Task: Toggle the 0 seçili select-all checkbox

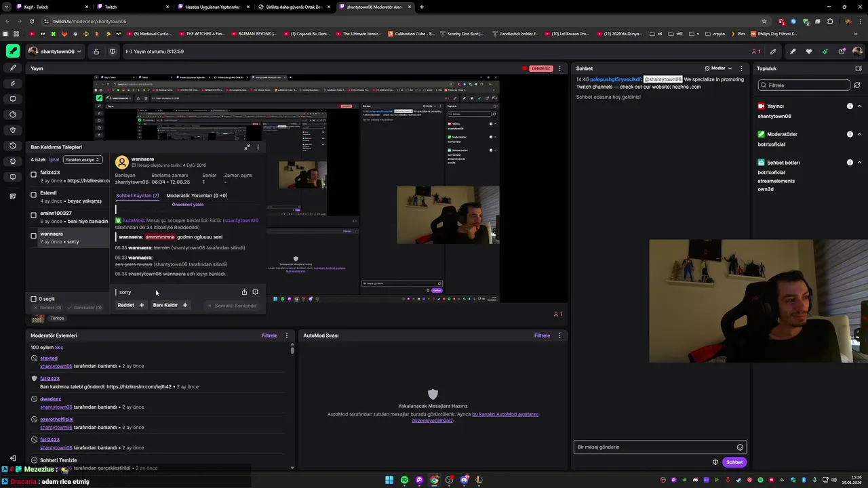Action: click(33, 299)
